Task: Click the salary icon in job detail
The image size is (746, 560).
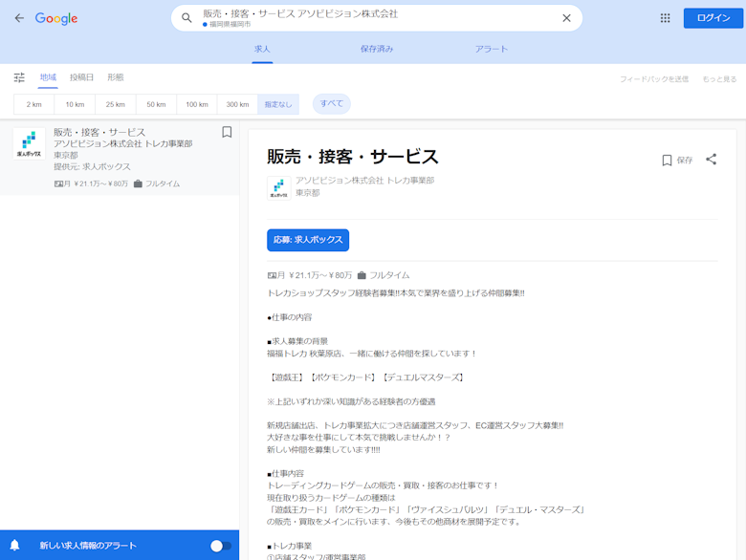Action: click(x=272, y=275)
